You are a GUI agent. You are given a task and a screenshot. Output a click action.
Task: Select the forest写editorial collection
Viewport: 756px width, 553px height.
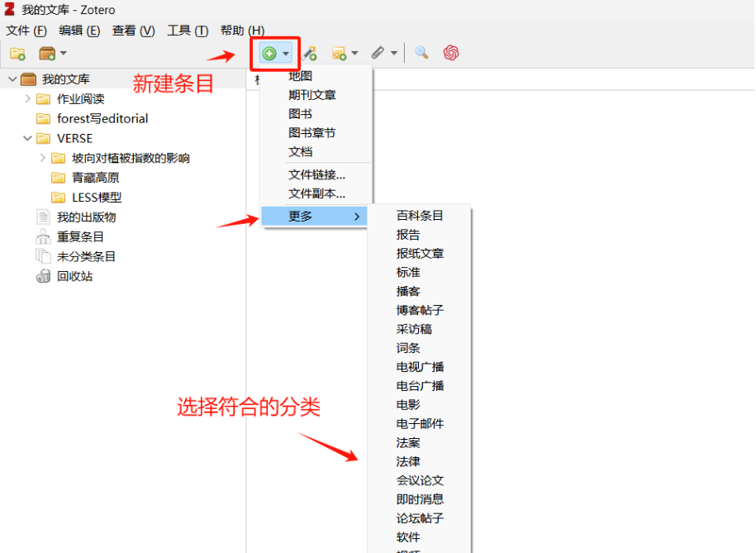pos(102,119)
